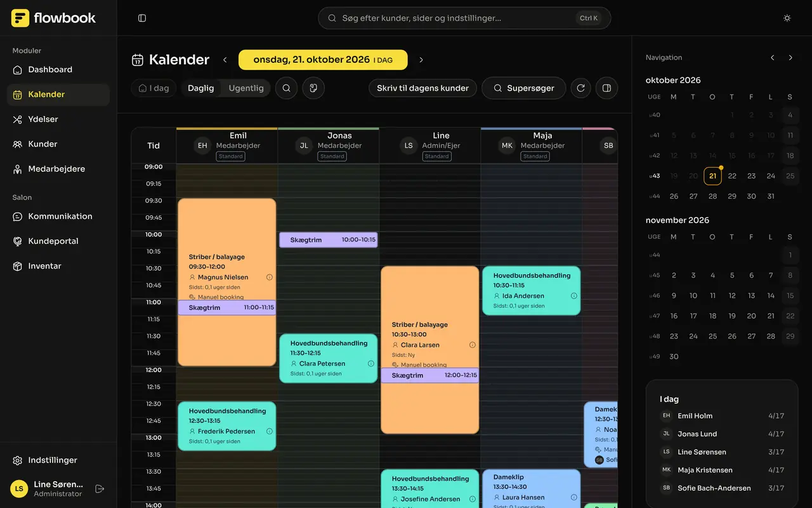The image size is (812, 508).
Task: Open Ida Andersen's Hovedbundsbehandling appointment
Action: 531,291
